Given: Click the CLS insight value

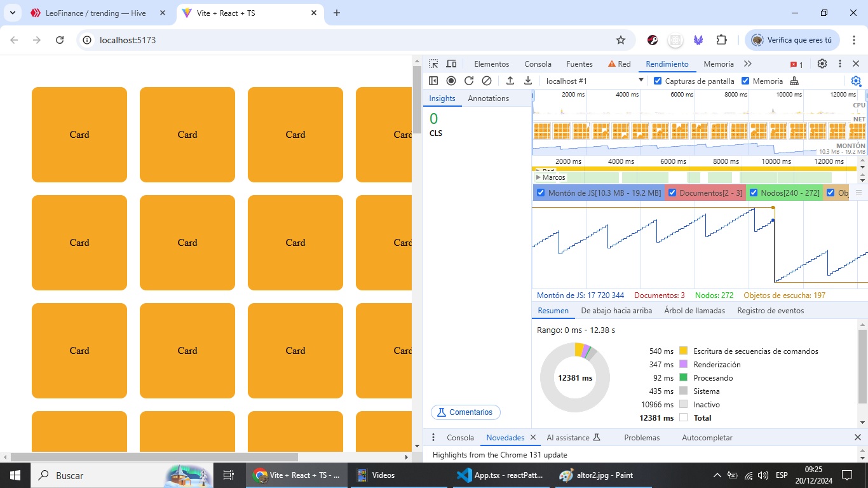Looking at the screenshot, I should click(433, 119).
